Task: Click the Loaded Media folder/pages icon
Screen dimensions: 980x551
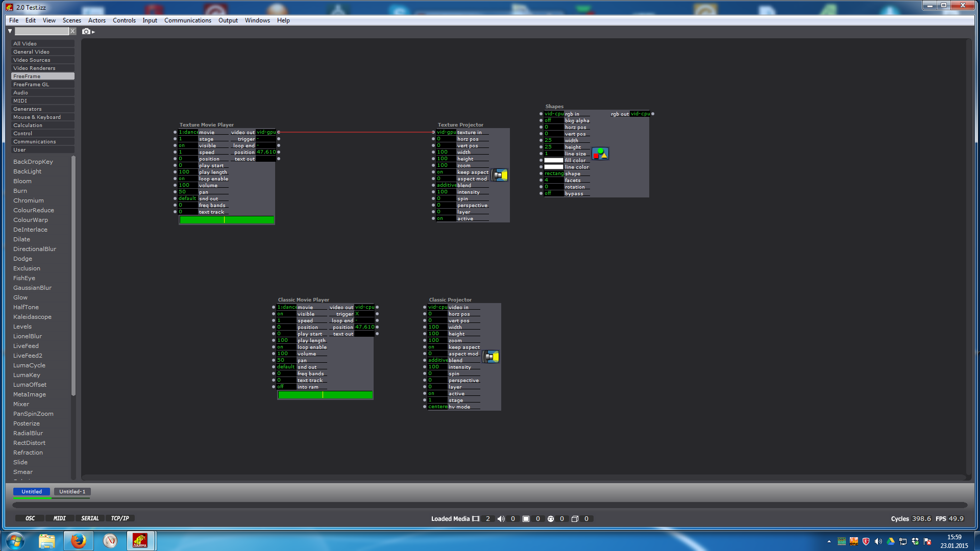Action: 575,519
